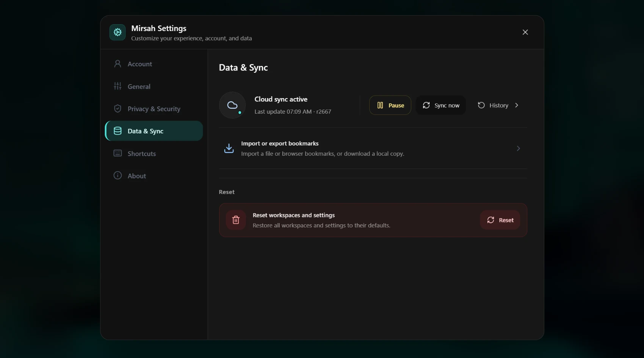The image size is (644, 358).
Task: Click the Account person icon in sidebar
Action: pyautogui.click(x=118, y=64)
